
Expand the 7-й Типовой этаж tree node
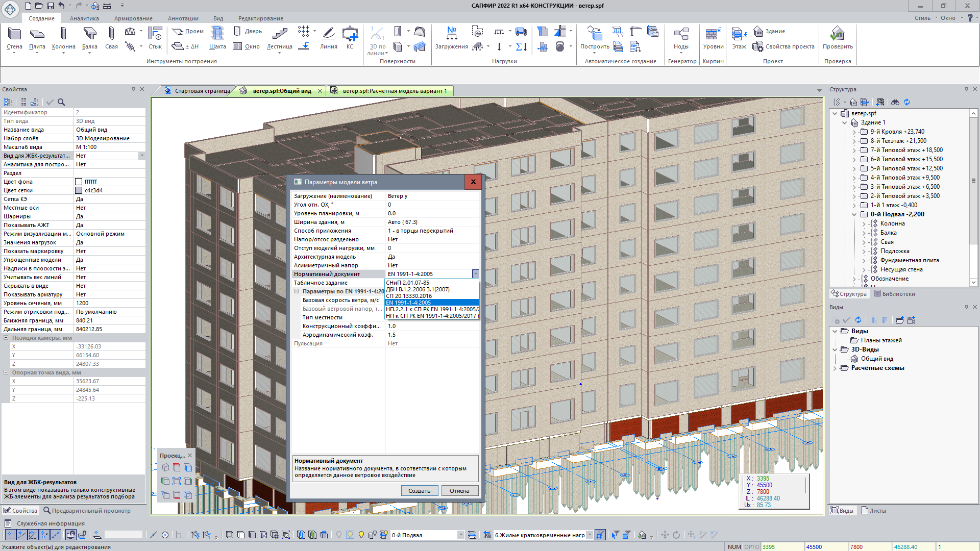tap(854, 150)
